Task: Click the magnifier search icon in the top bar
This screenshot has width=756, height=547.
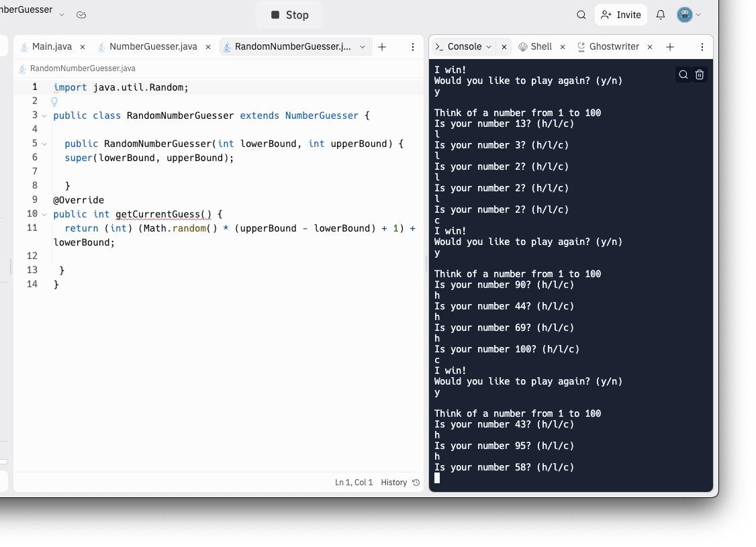Action: [x=581, y=14]
